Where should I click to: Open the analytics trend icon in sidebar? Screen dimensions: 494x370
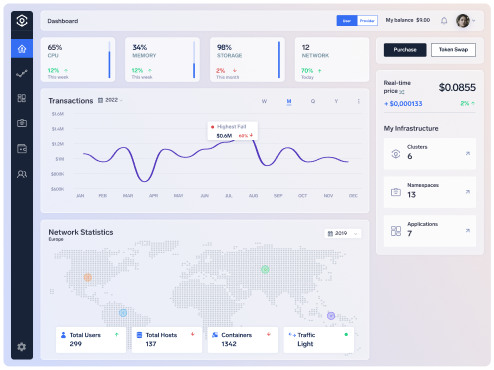tap(22, 73)
